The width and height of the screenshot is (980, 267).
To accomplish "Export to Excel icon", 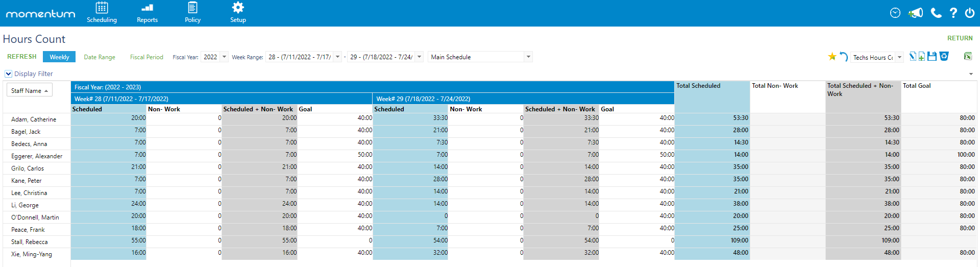I will coord(967,57).
